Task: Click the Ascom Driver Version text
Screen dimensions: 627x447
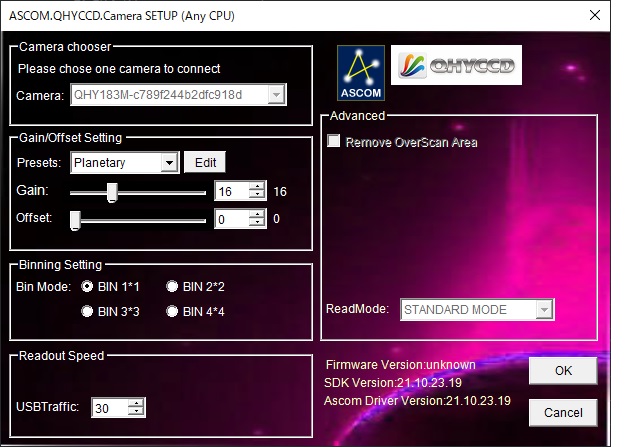Action: tap(417, 401)
